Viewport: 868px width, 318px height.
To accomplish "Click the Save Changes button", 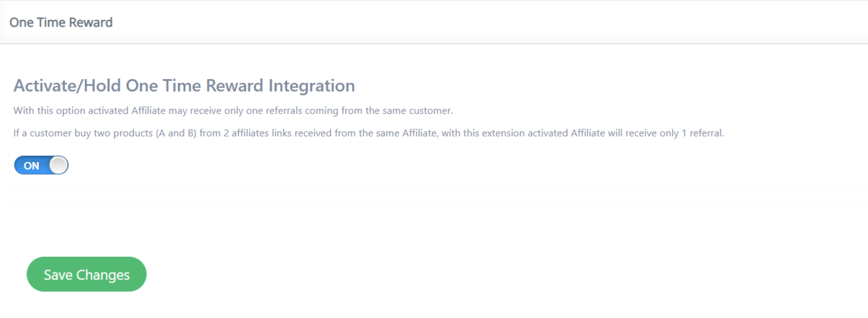I will (x=86, y=274).
